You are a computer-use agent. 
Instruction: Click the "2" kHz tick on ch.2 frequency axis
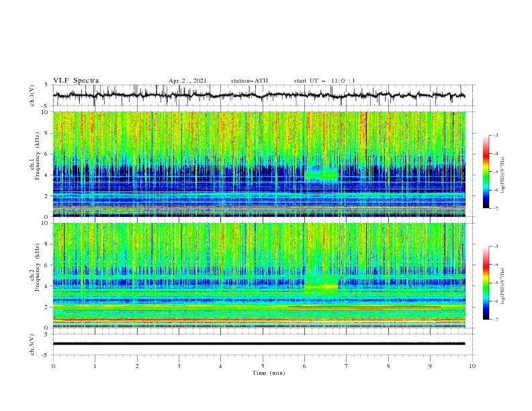tap(48, 307)
